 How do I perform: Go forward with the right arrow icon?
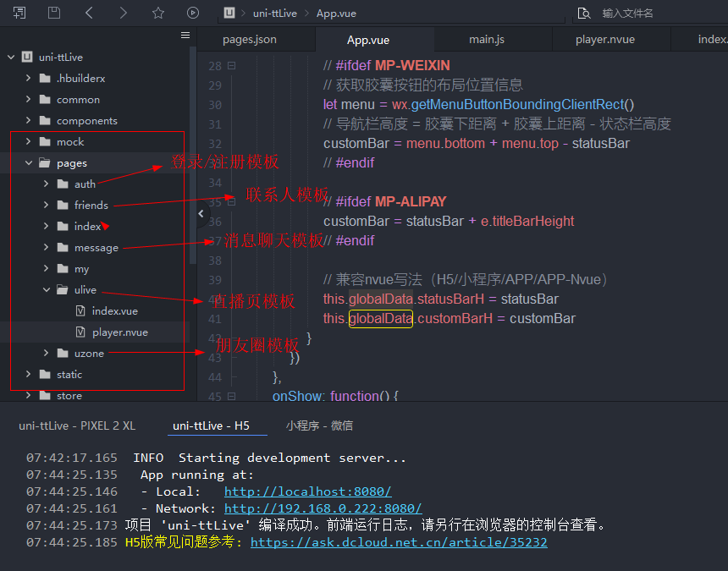pos(124,13)
